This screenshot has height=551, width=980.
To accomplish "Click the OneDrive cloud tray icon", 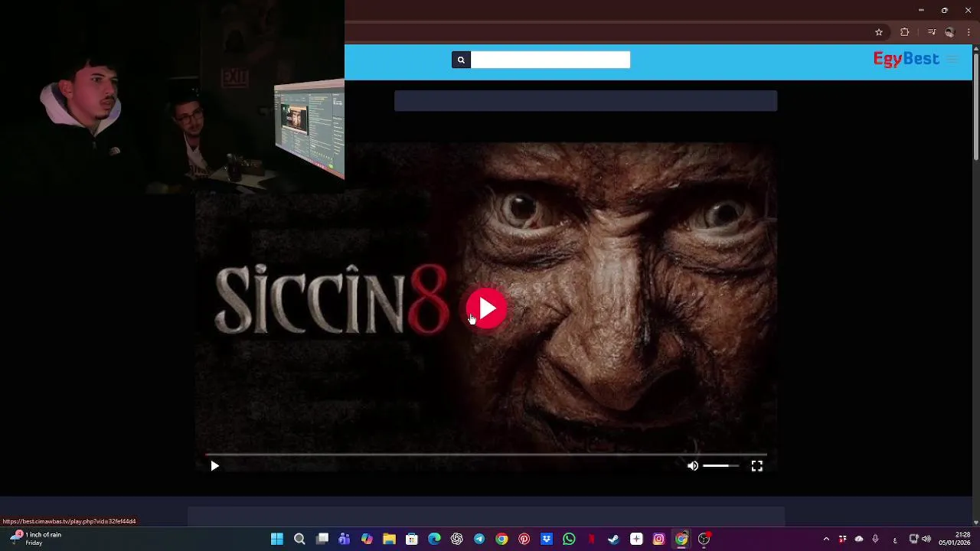I will click(859, 540).
